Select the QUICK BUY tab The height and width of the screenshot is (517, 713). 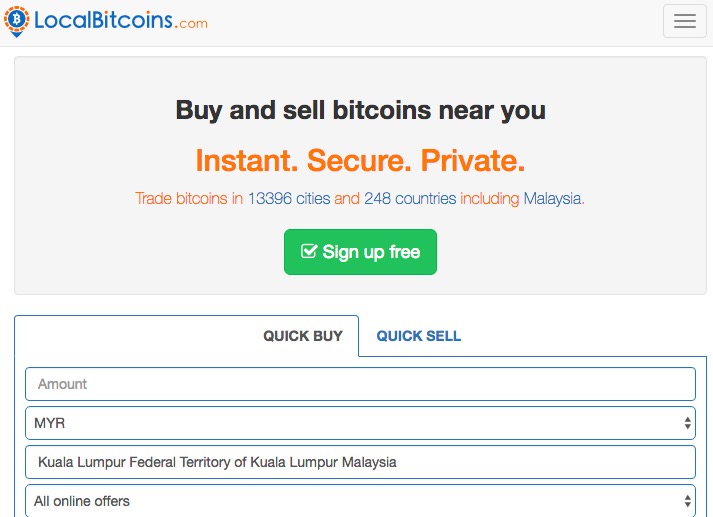coord(303,336)
